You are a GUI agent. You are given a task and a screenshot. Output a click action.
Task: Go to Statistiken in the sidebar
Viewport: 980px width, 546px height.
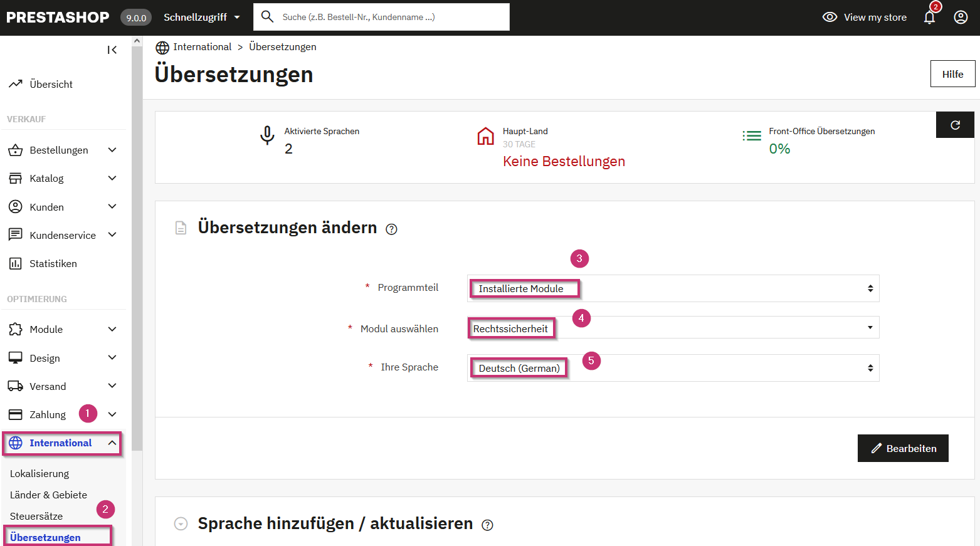[53, 264]
